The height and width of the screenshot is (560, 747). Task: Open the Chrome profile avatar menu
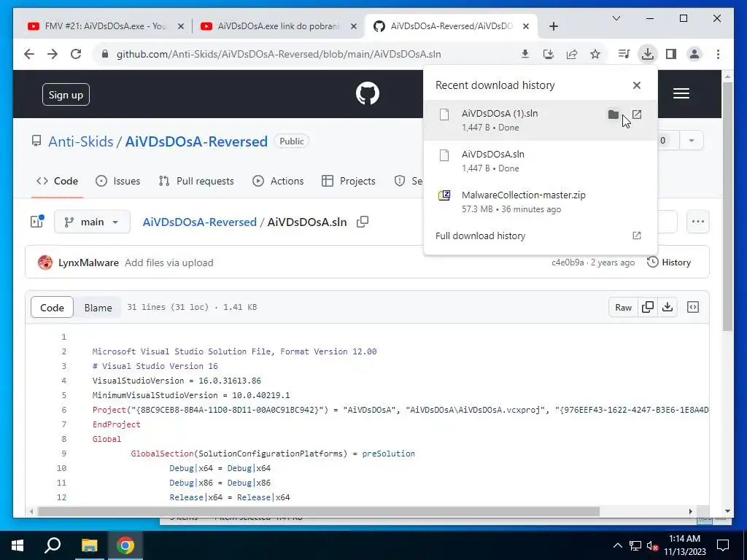[x=694, y=54]
